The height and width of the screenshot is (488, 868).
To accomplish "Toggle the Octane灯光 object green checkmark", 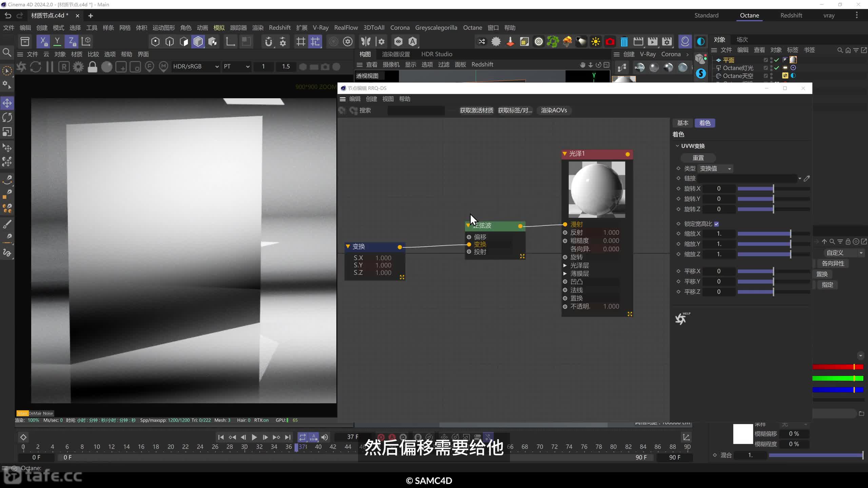I will click(x=776, y=68).
